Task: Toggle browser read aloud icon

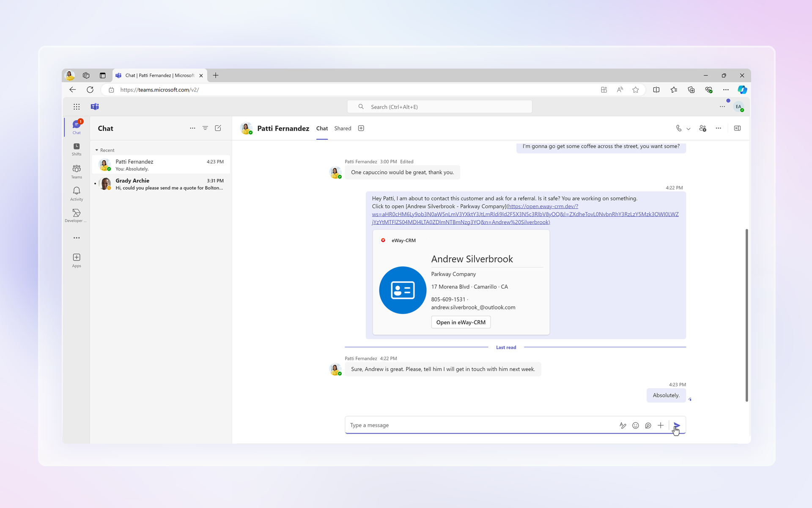Action: 620,90
